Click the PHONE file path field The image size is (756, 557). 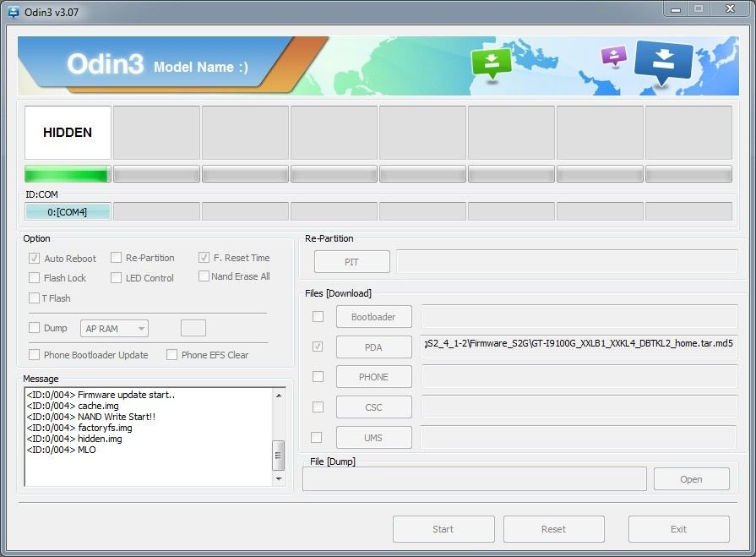click(579, 377)
